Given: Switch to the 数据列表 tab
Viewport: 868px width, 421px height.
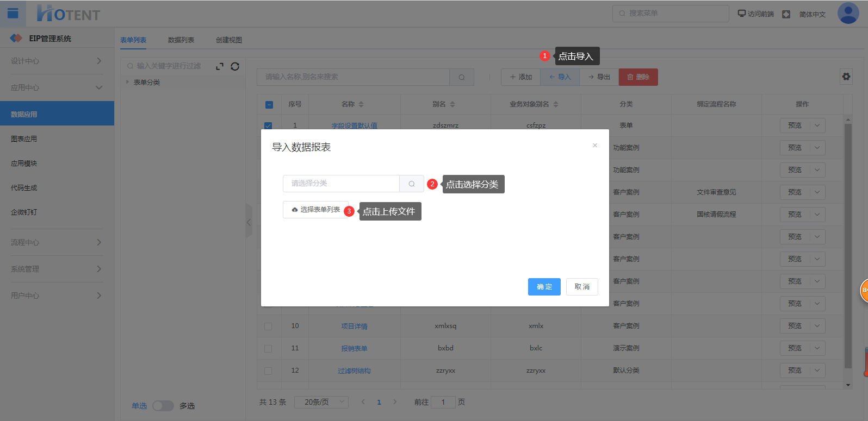Looking at the screenshot, I should (181, 40).
